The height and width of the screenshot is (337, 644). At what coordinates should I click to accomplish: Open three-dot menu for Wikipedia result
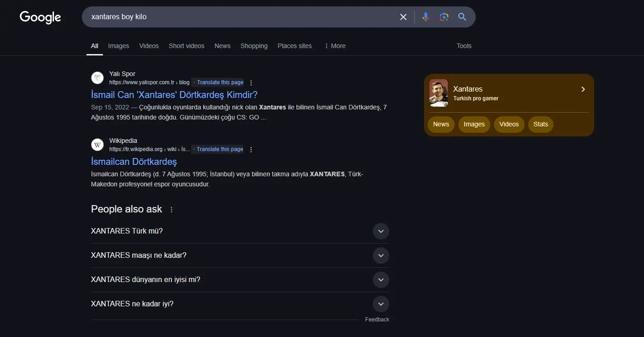251,150
